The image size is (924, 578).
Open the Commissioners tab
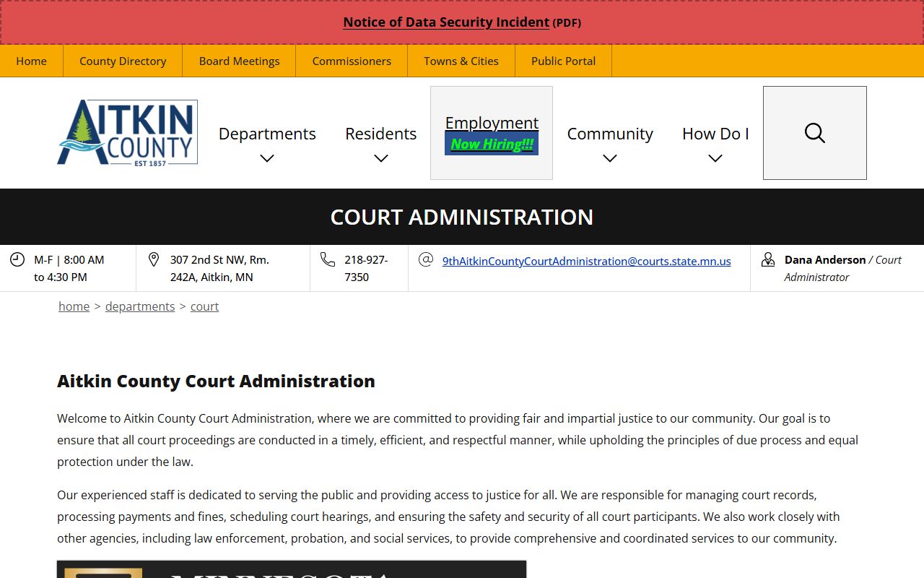[352, 61]
